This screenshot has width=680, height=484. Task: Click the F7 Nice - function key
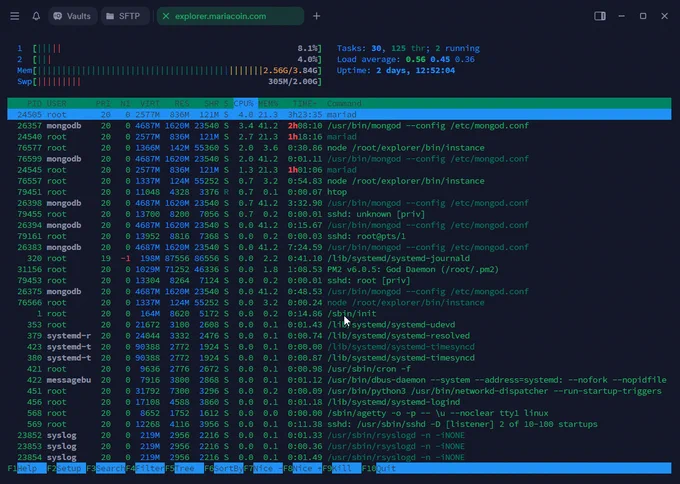[x=263, y=468]
